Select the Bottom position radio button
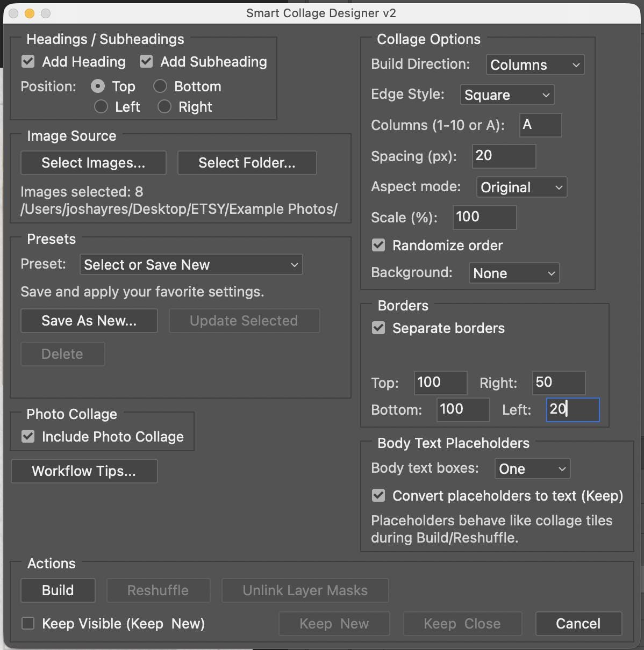This screenshot has height=650, width=644. click(160, 86)
